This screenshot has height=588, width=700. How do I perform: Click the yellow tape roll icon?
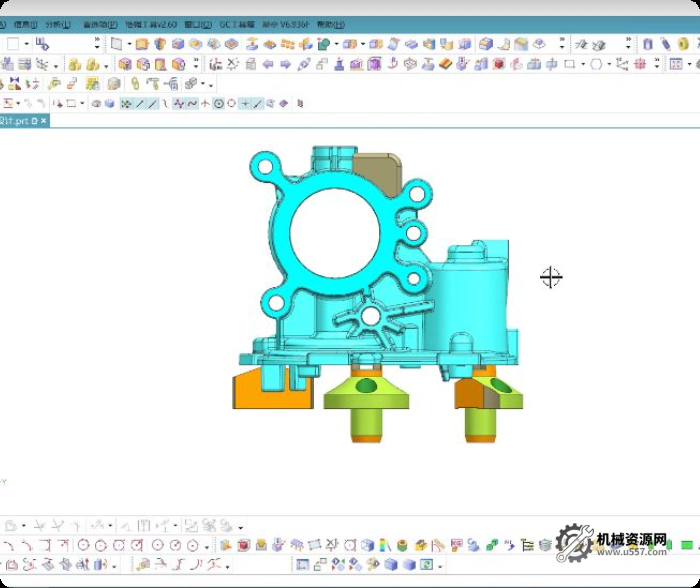pos(681,44)
